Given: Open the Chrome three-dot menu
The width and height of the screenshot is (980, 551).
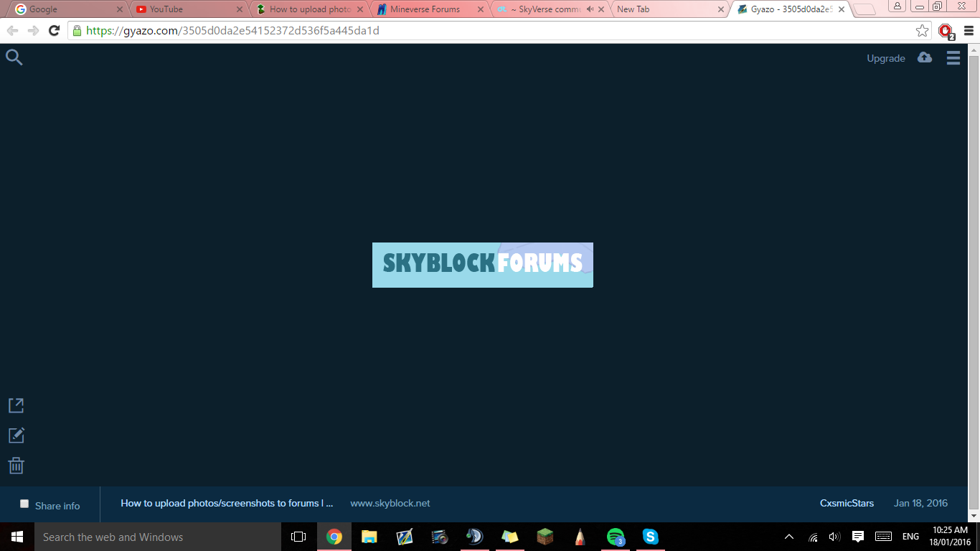Looking at the screenshot, I should [969, 31].
